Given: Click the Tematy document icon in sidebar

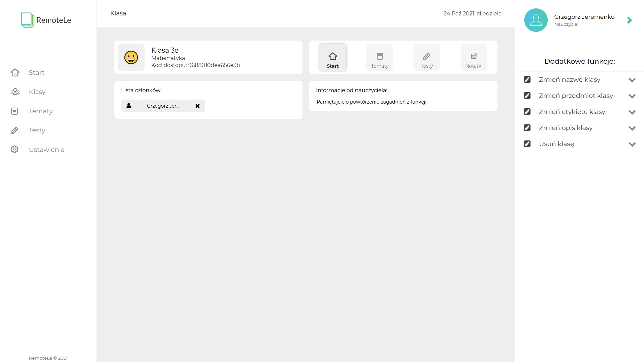Looking at the screenshot, I should point(14,111).
